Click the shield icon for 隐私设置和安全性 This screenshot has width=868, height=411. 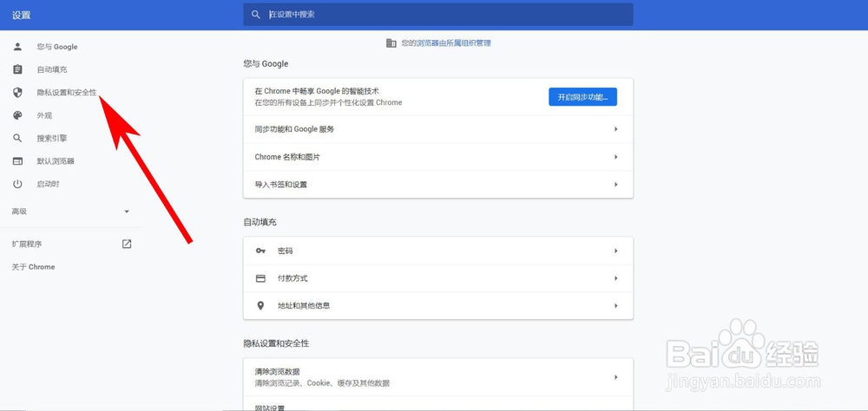point(17,93)
